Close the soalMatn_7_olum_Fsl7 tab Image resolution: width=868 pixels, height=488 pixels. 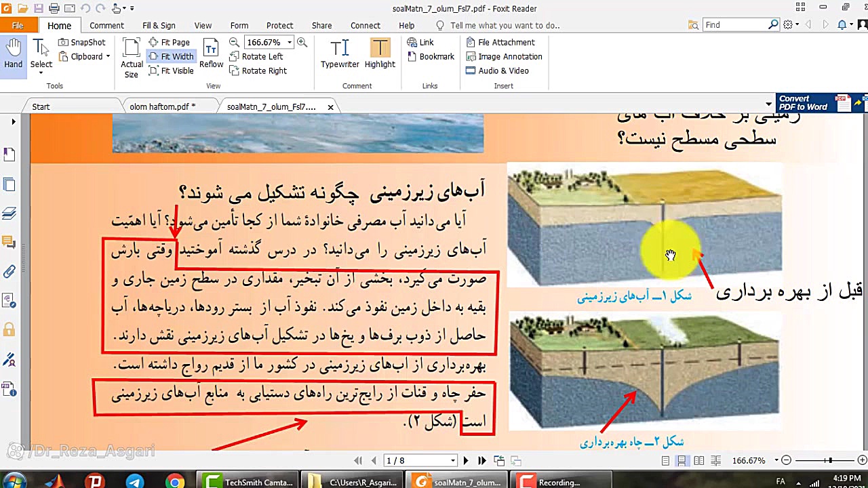click(x=330, y=107)
